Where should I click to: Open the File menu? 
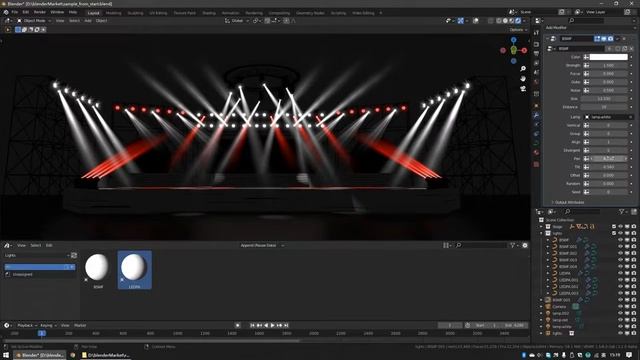tap(15, 13)
